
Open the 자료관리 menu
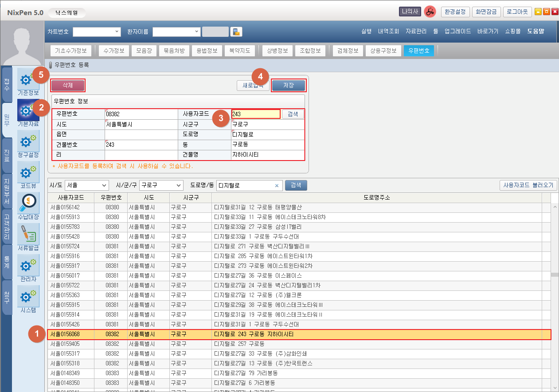[416, 31]
